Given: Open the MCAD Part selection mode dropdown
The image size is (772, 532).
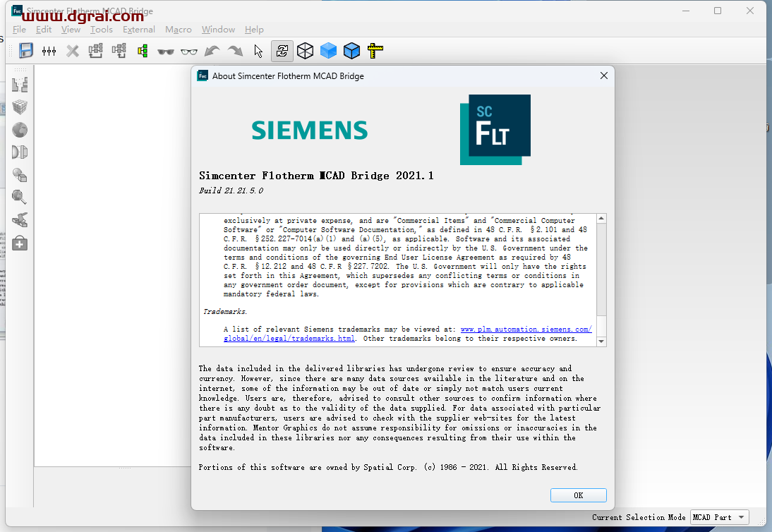Looking at the screenshot, I should tap(720, 517).
